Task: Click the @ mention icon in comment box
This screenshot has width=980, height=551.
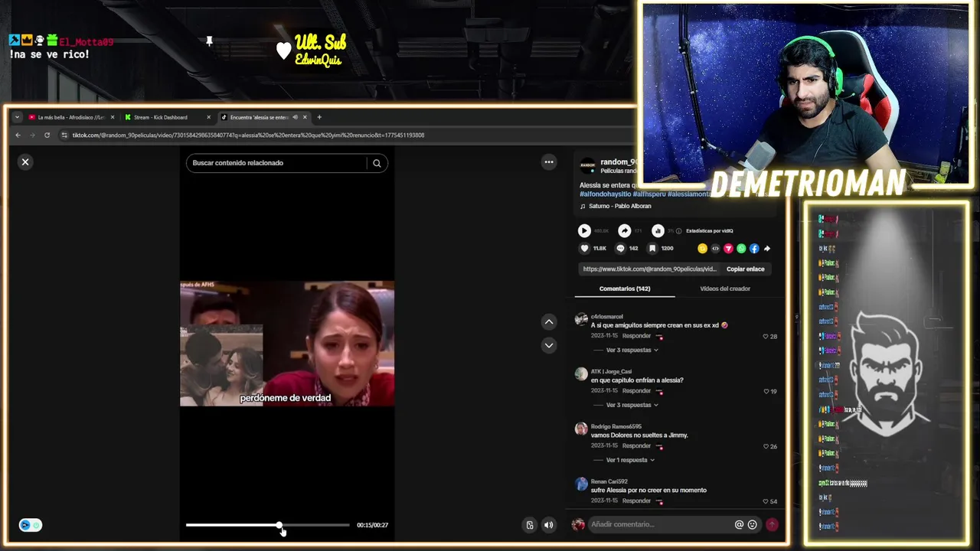Action: click(x=739, y=524)
